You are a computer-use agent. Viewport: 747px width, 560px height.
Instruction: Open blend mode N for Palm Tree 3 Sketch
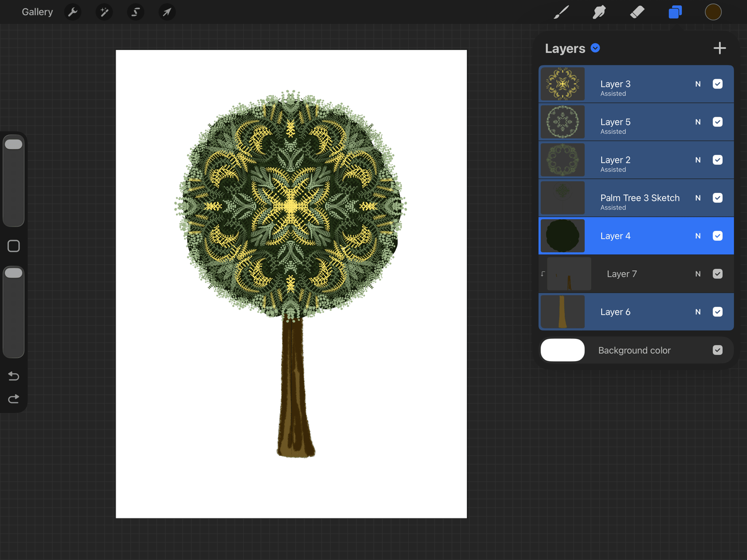(x=698, y=198)
